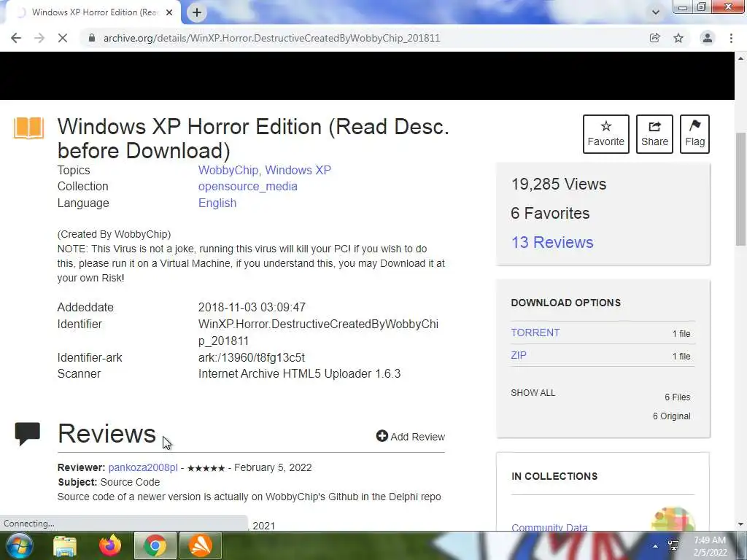Click the 'Subject: Source Code' line

click(x=109, y=482)
